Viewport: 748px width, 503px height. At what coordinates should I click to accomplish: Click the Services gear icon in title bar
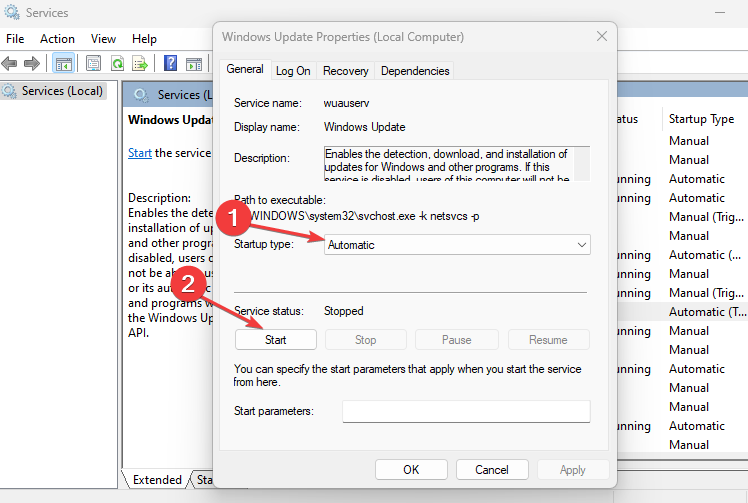tap(12, 12)
